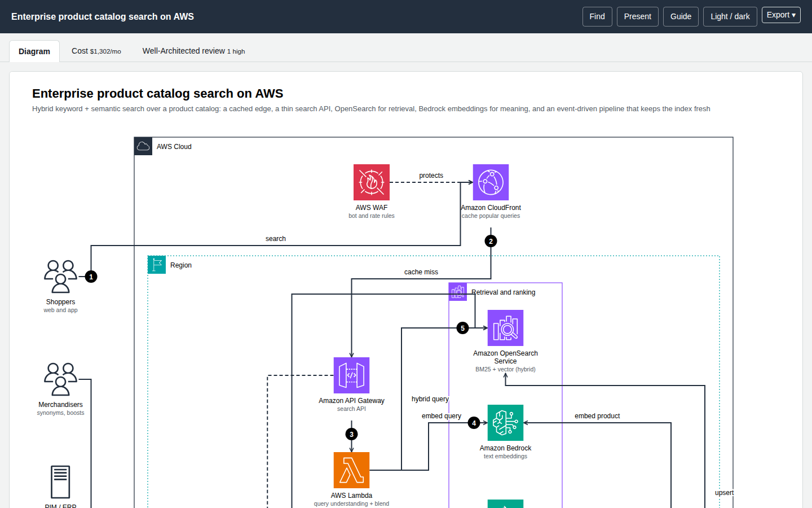
Task: Open the Cost tab
Action: tap(96, 51)
